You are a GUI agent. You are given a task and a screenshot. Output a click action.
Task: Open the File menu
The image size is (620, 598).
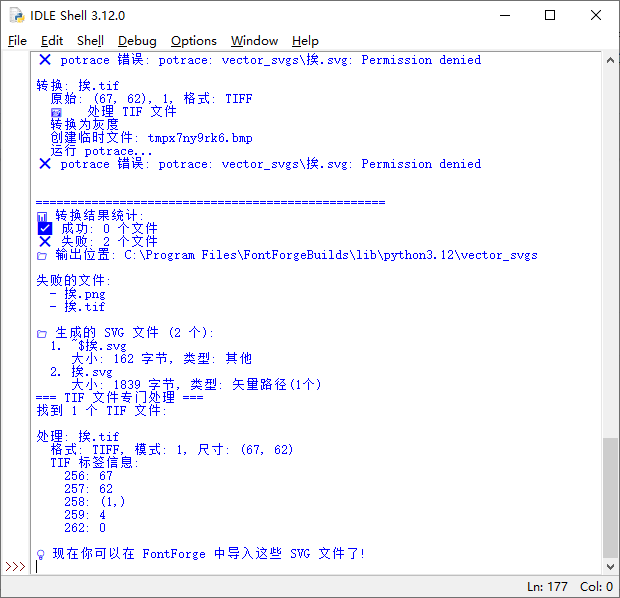click(x=17, y=41)
